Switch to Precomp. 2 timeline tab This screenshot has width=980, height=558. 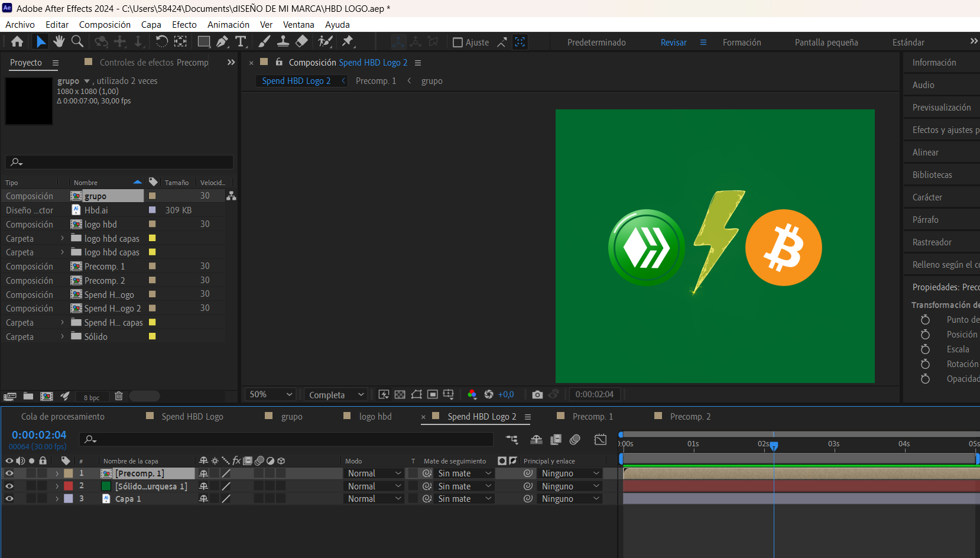click(690, 417)
